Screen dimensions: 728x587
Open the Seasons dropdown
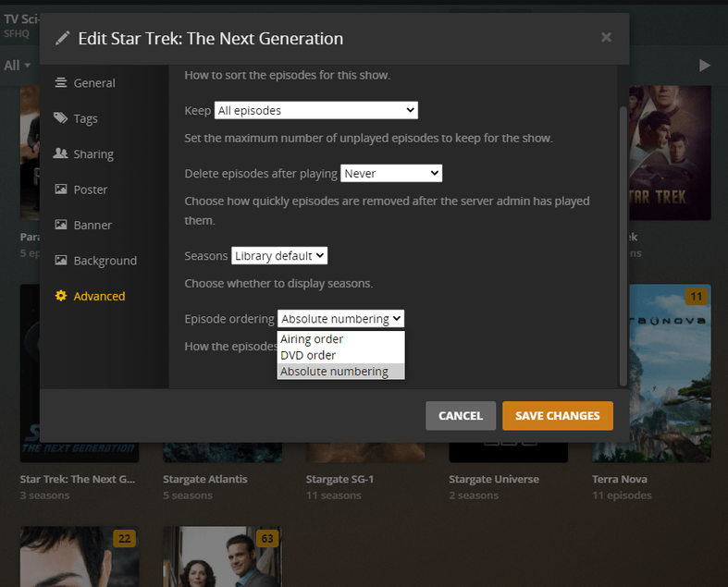279,256
